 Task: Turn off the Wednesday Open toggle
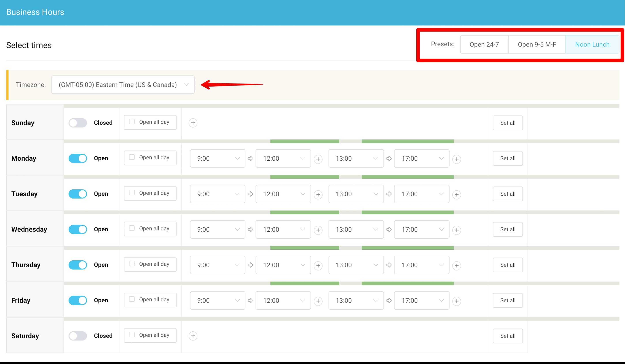78,229
